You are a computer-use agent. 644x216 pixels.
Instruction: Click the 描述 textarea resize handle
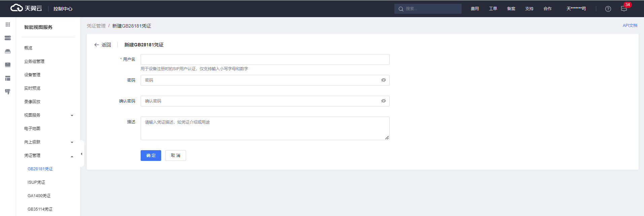(387, 137)
